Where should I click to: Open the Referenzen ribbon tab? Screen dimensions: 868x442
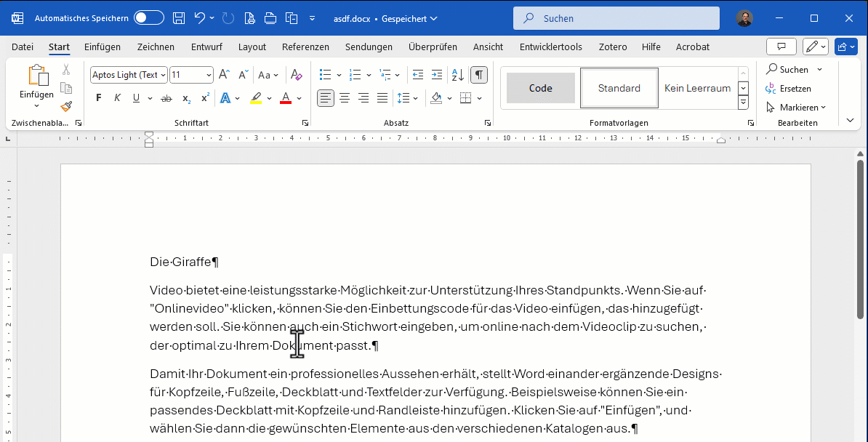[x=305, y=47]
